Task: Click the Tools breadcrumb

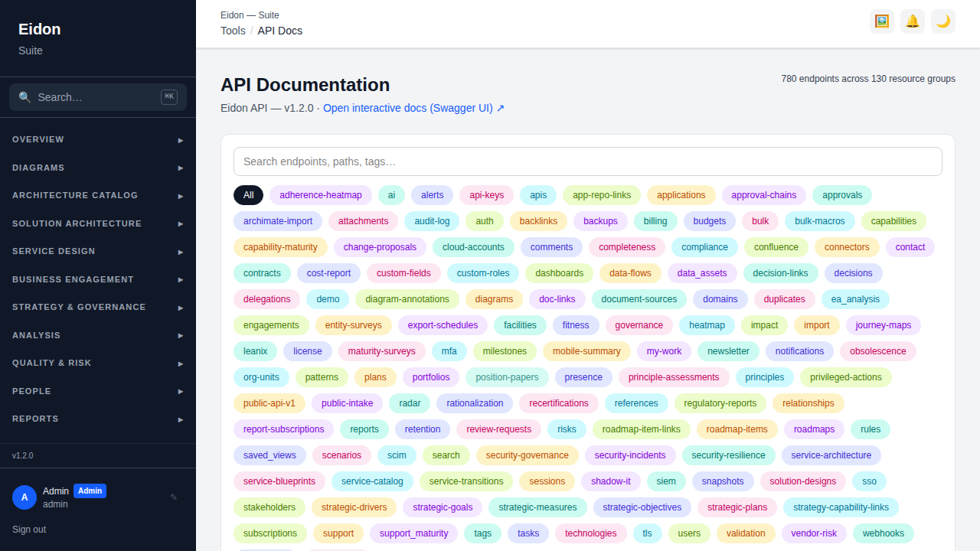Action: (x=233, y=31)
